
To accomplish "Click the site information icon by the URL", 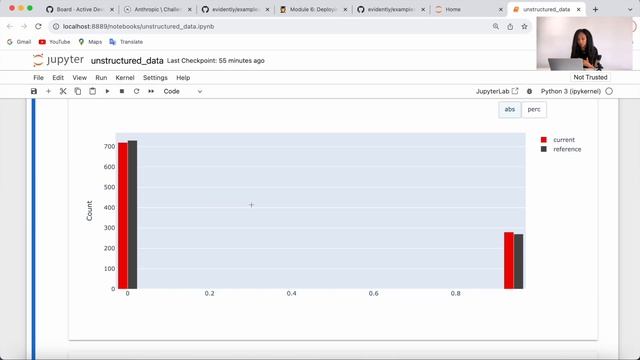I will [x=56, y=27].
